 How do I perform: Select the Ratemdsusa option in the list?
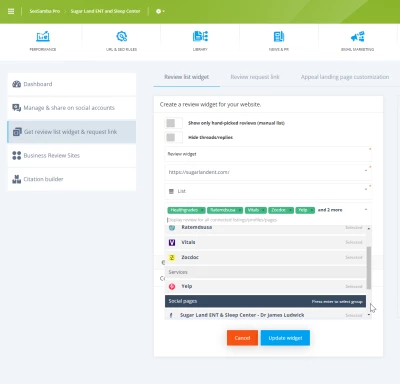[x=265, y=228]
